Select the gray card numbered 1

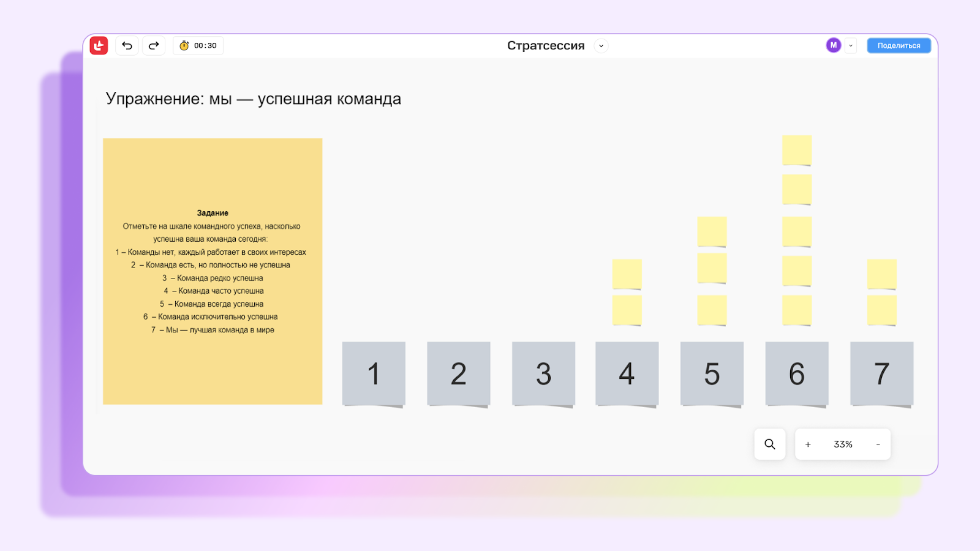[374, 374]
